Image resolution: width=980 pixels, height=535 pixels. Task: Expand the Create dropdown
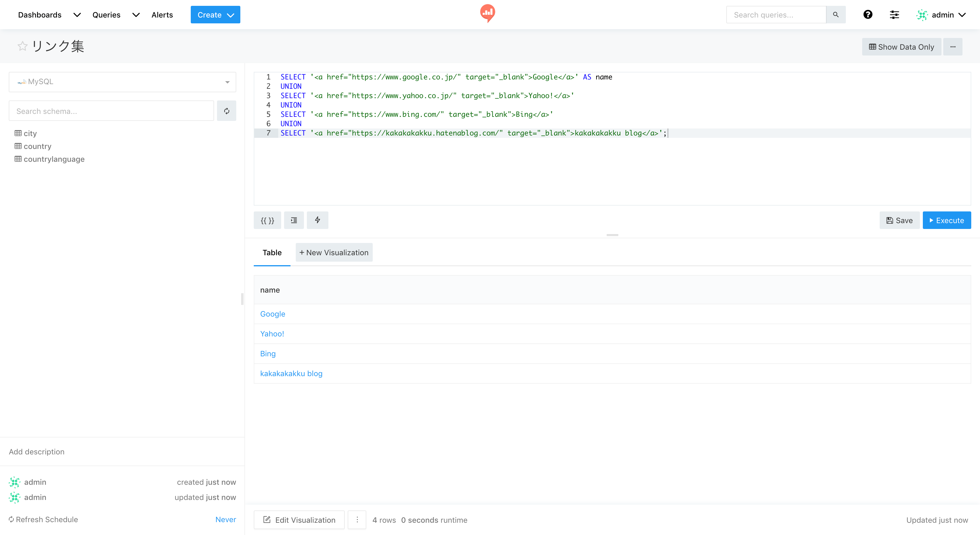215,15
